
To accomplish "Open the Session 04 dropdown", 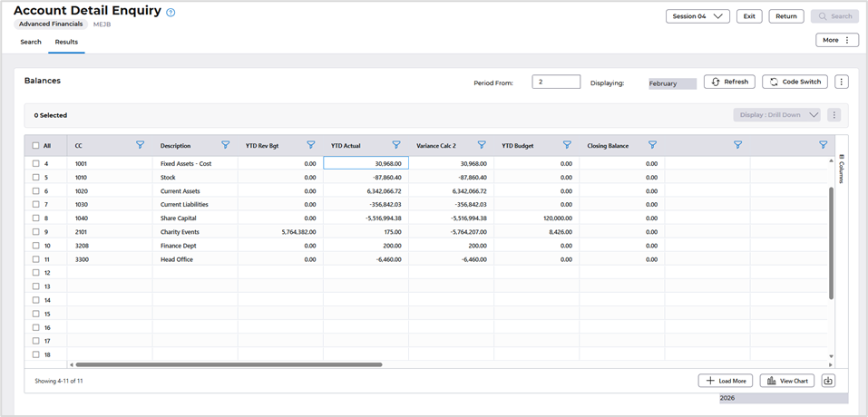I will click(697, 16).
